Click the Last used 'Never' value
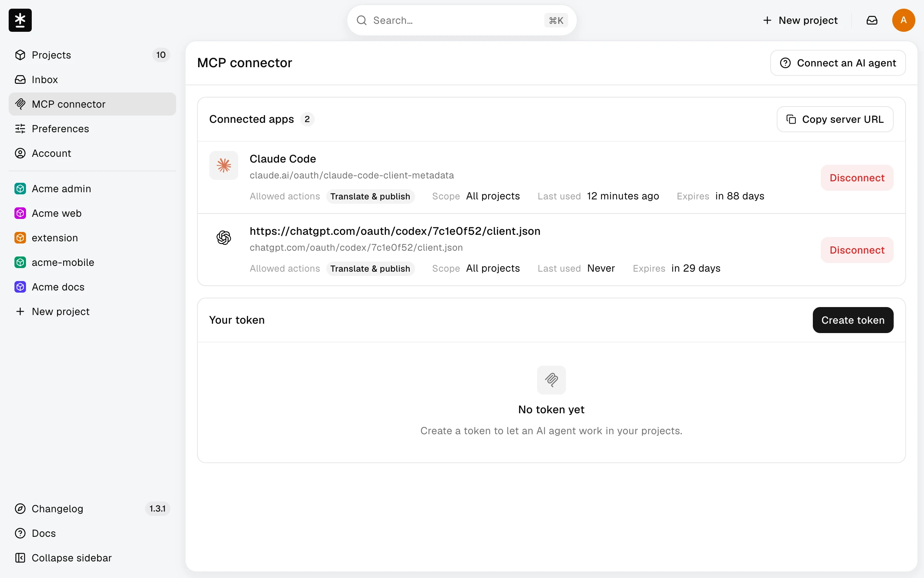Viewport: 924px width, 578px height. click(x=601, y=268)
